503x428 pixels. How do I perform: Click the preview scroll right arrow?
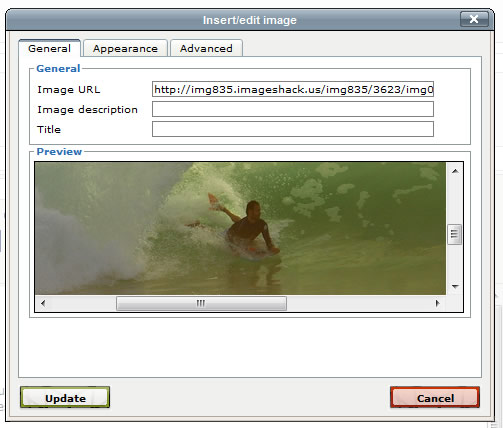pyautogui.click(x=437, y=303)
